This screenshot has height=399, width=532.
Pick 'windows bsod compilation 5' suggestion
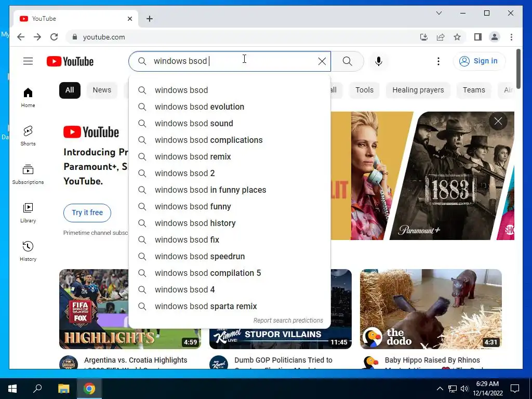[230, 273]
